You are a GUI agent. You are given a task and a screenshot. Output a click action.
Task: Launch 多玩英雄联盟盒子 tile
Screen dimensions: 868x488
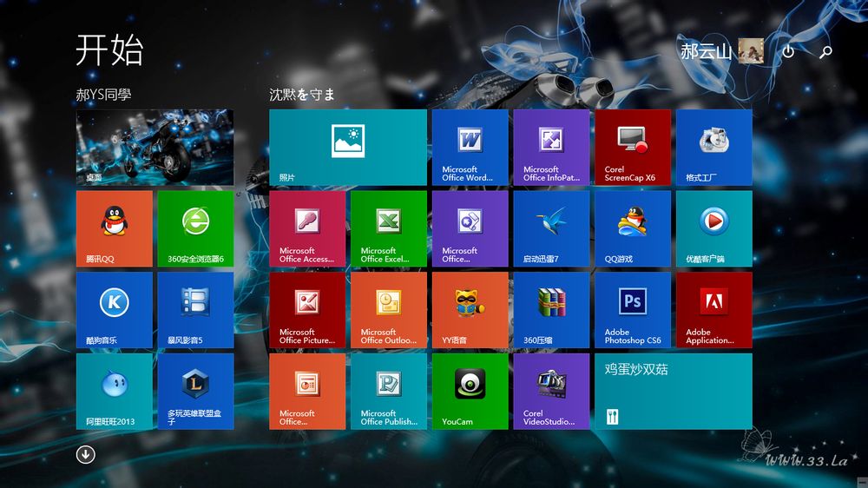point(195,392)
